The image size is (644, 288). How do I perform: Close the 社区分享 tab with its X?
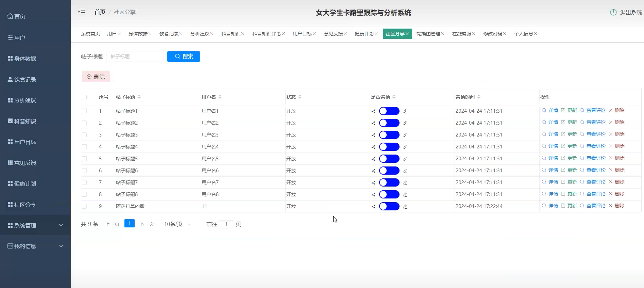[407, 34]
